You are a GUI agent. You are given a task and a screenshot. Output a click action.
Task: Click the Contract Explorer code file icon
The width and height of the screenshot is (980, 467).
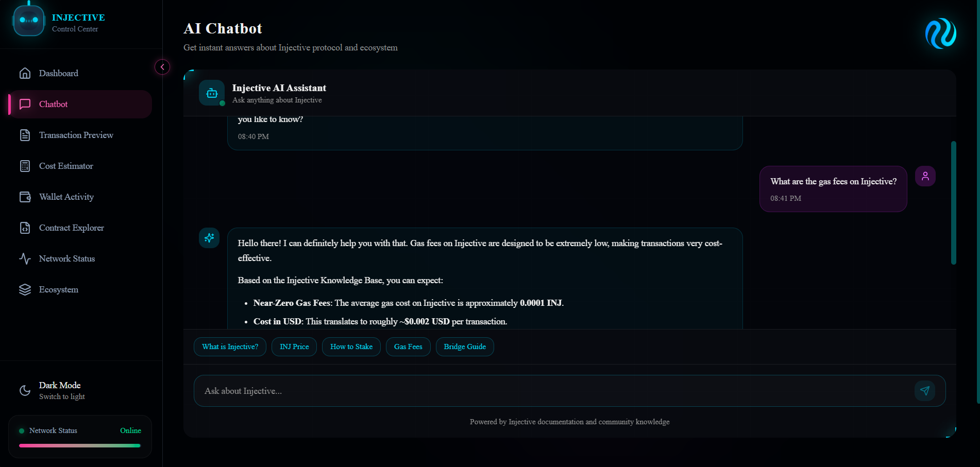[25, 228]
